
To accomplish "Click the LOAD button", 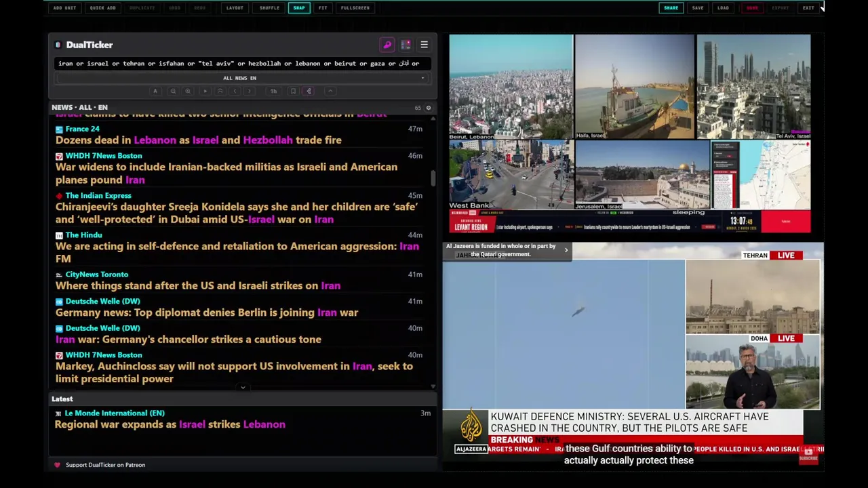I will [723, 7].
